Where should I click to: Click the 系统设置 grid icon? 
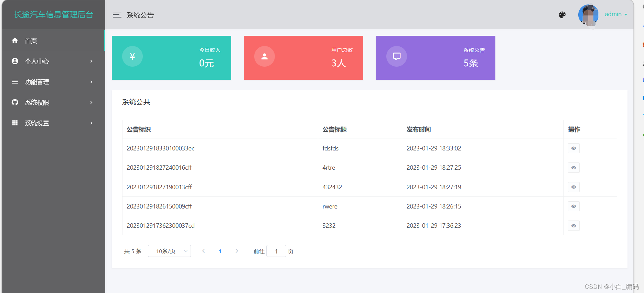pos(15,123)
